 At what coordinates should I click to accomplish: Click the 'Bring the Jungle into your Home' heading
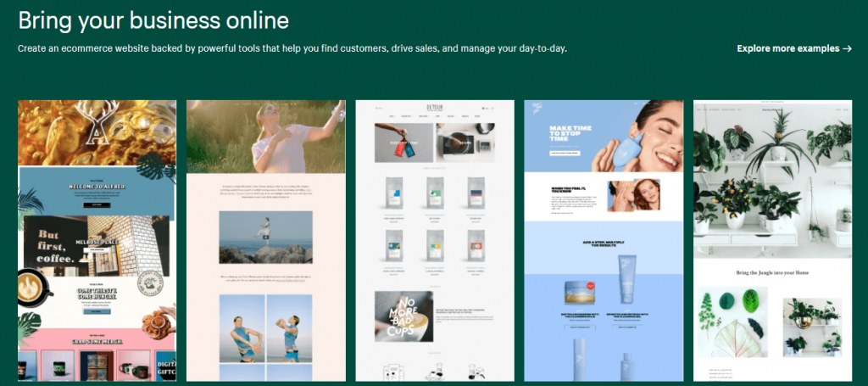[x=772, y=271]
